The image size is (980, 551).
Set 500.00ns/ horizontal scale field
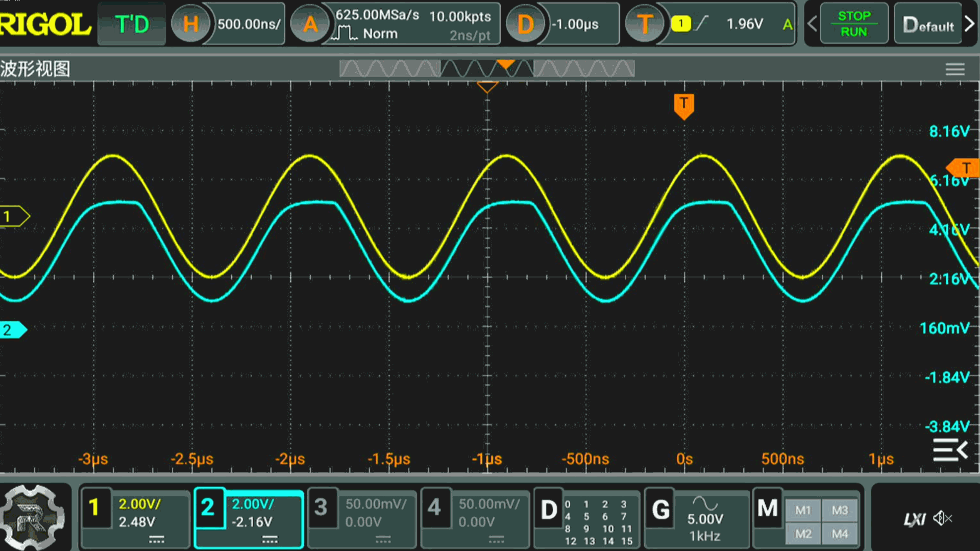(249, 24)
